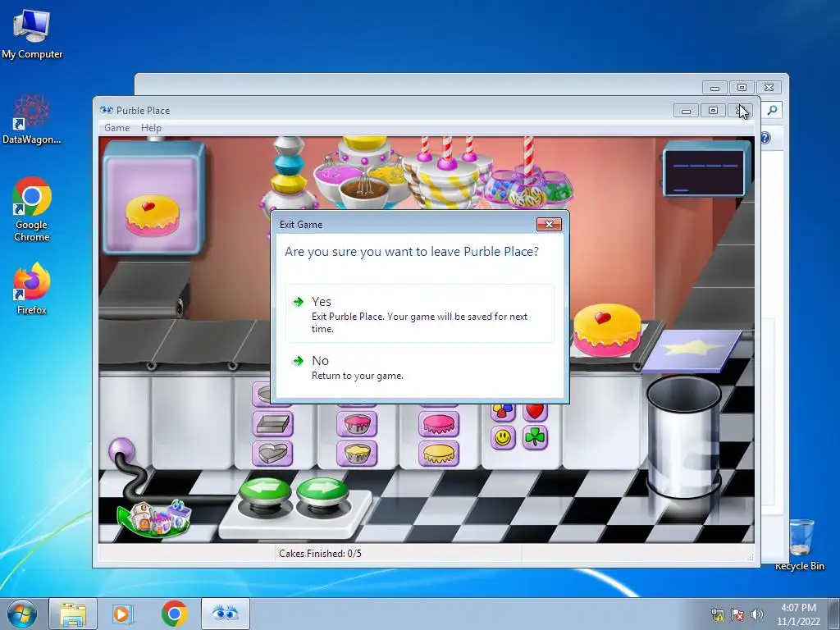The height and width of the screenshot is (630, 840).
Task: Select the pink icing layer
Action: pos(439,424)
